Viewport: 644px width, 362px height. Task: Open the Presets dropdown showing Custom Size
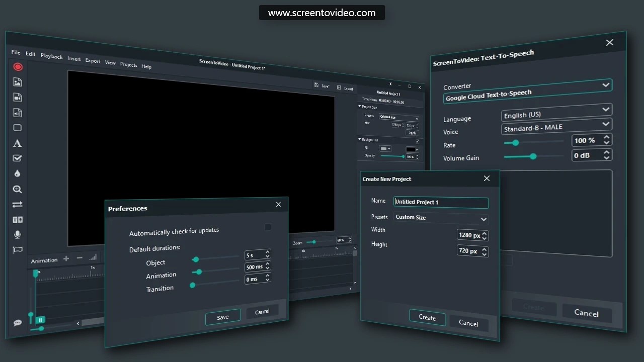[x=441, y=218]
